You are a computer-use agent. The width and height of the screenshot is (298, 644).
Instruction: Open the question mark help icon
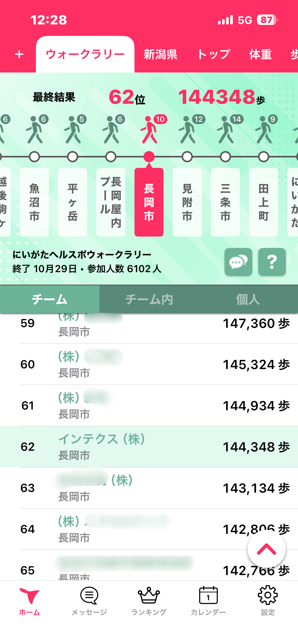tap(272, 262)
